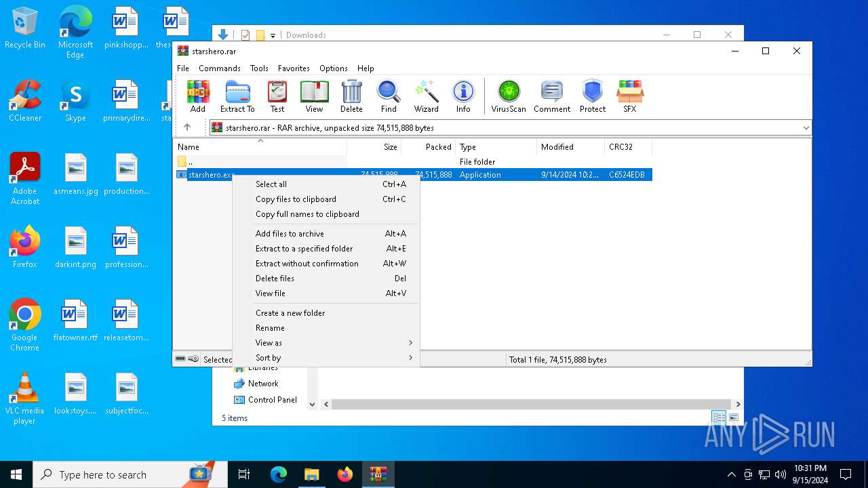Click the Test archive icon
This screenshot has width=868, height=488.
pos(277,96)
